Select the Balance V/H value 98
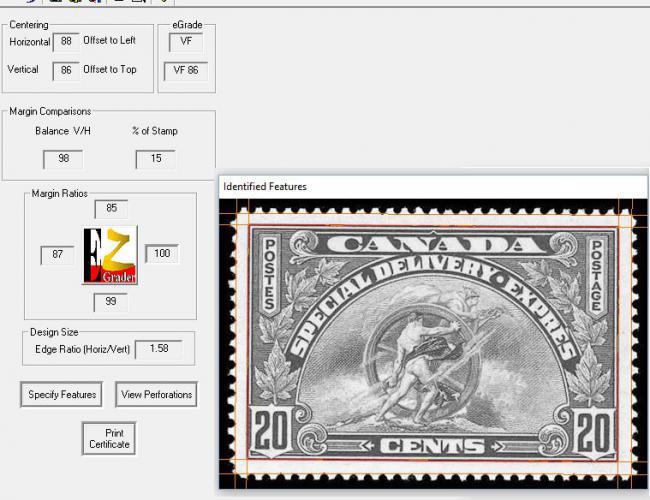 point(63,159)
